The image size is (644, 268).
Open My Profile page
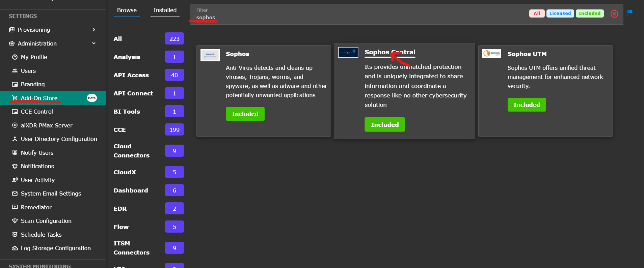tap(34, 57)
